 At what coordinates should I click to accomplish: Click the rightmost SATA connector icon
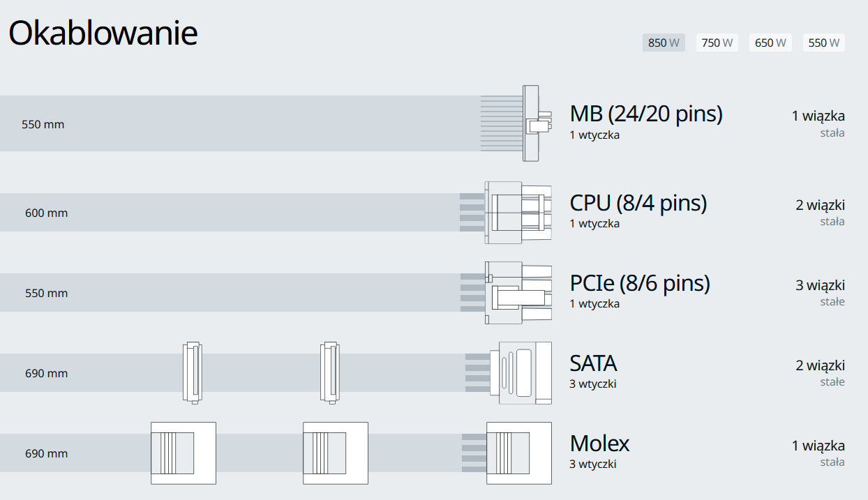coord(524,373)
